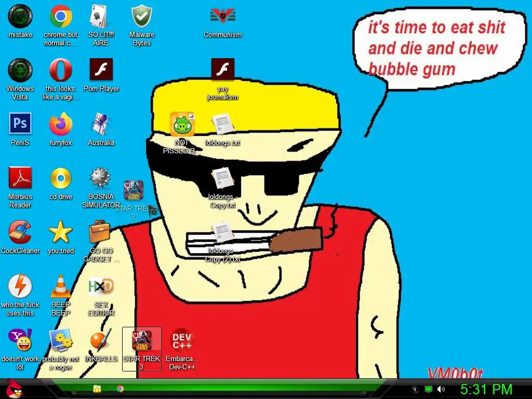Screen dimensions: 532x399
Task: Click the Chrome icon in the taskbar
Action: pos(120,389)
